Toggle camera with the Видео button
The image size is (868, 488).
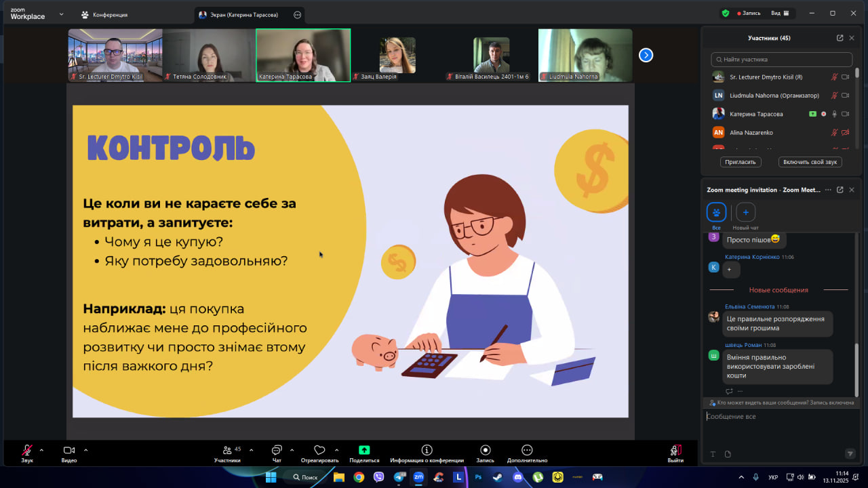click(x=68, y=451)
